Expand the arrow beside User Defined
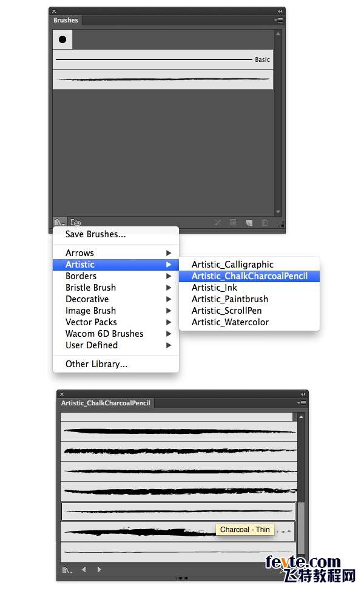 pyautogui.click(x=169, y=345)
